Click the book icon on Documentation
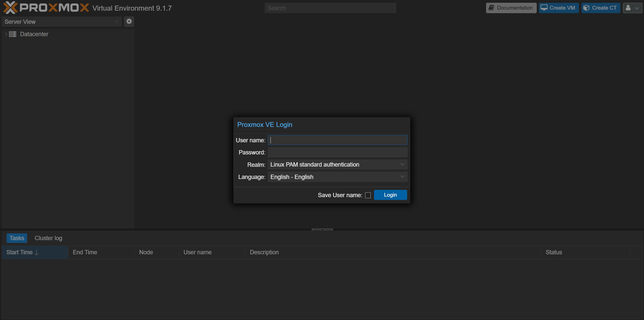This screenshot has height=320, width=644. click(491, 8)
